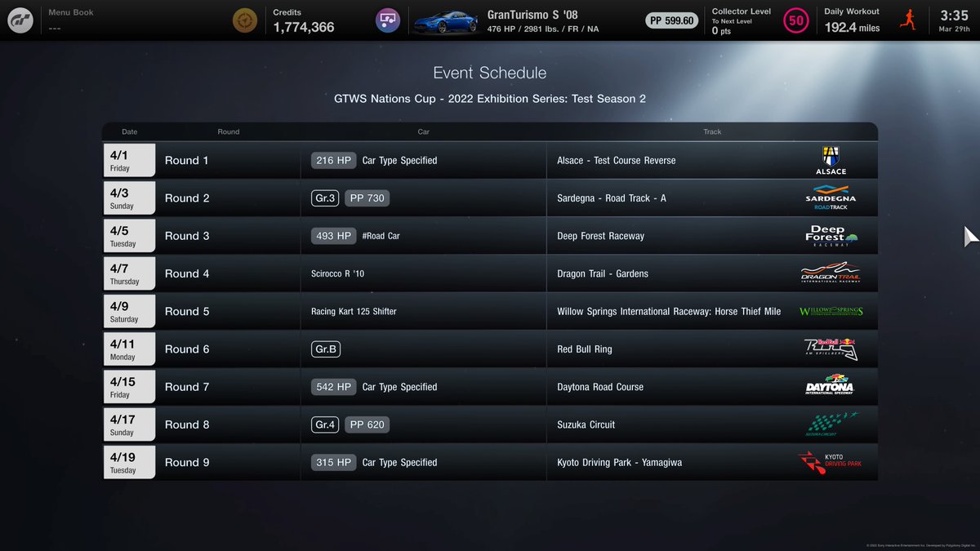Image resolution: width=980 pixels, height=551 pixels.
Task: Click the Alsace track logo
Action: 831,161
